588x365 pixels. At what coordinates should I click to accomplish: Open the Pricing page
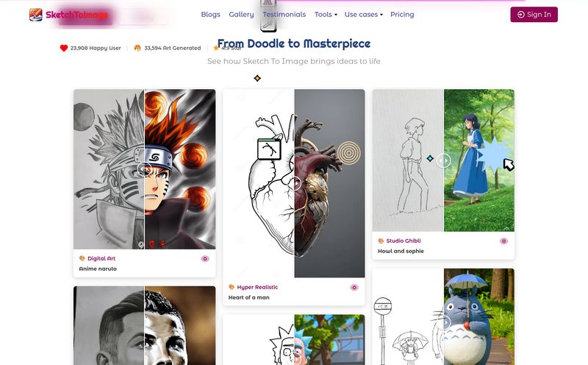pos(402,14)
